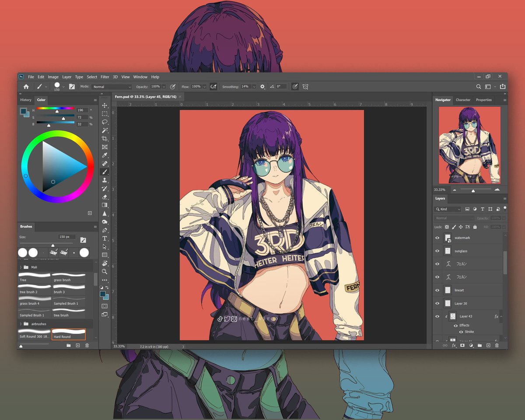Select the Brush tool in toolbar
This screenshot has width=525, height=420.
point(105,172)
